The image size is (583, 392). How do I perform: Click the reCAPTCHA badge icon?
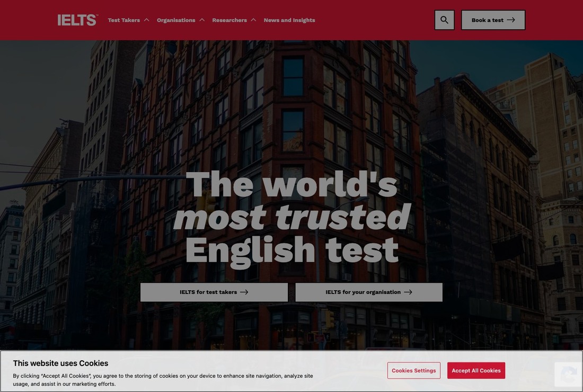569,375
